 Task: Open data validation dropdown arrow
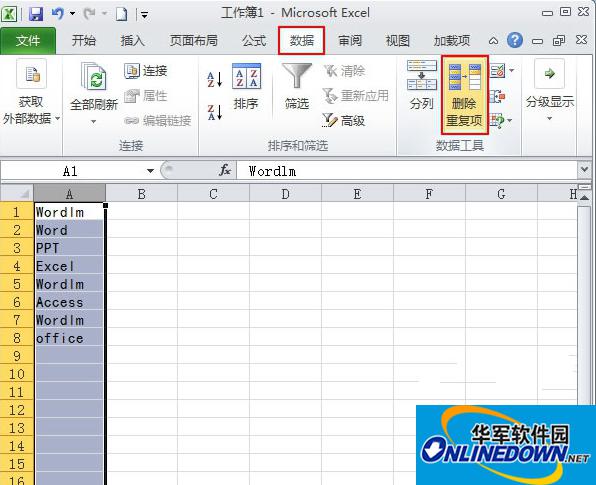tap(512, 71)
